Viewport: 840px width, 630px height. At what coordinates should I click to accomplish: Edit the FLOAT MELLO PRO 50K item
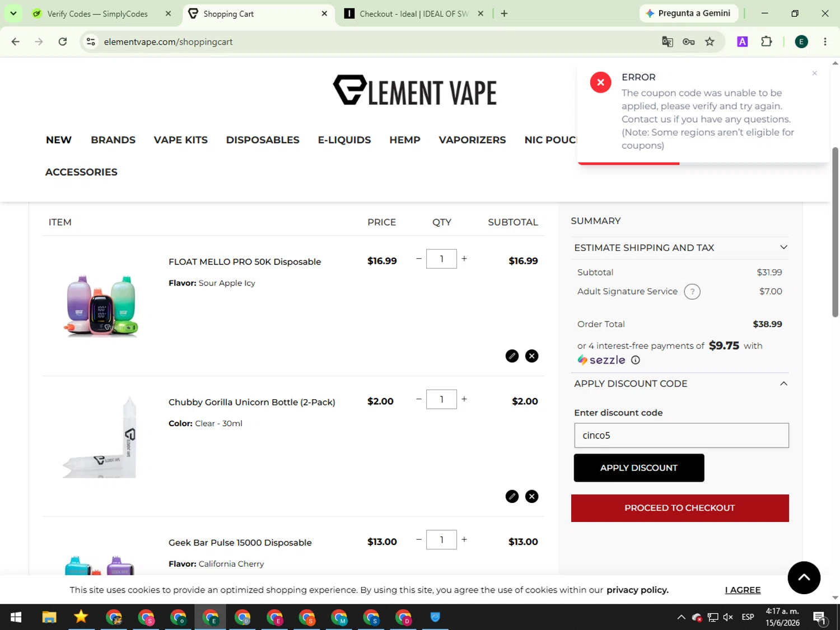pos(512,356)
